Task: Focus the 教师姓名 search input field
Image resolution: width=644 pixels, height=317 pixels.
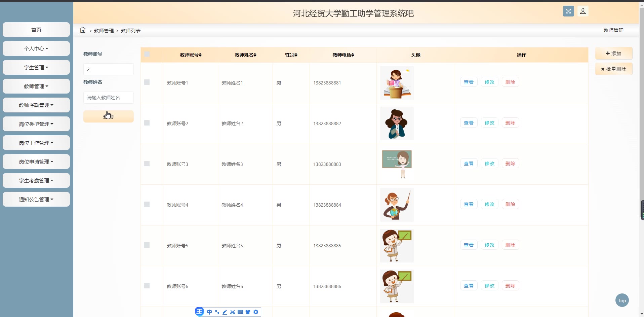Action: click(109, 98)
